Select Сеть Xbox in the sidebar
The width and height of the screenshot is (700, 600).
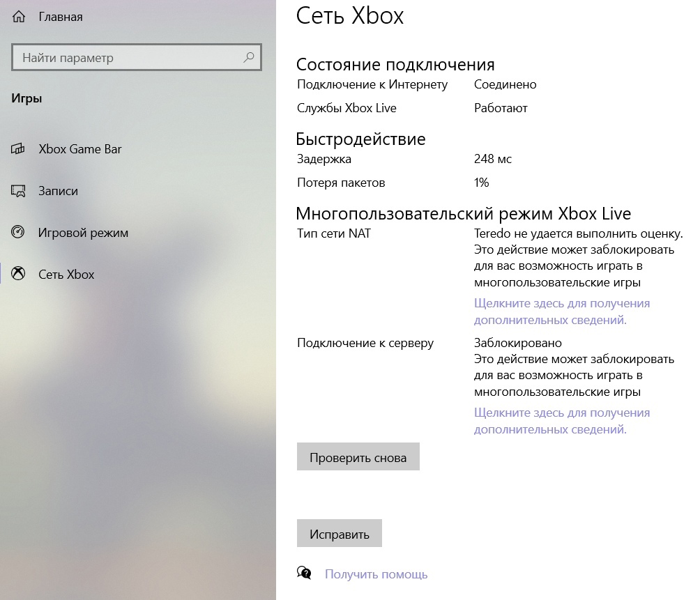click(x=66, y=275)
